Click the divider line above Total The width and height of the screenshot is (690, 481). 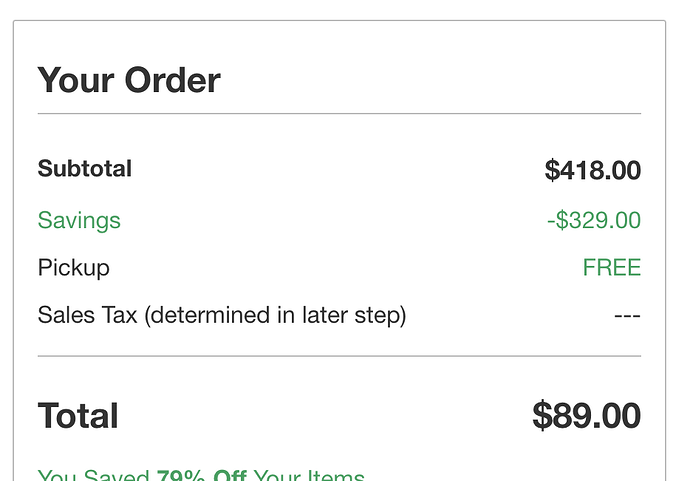339,356
